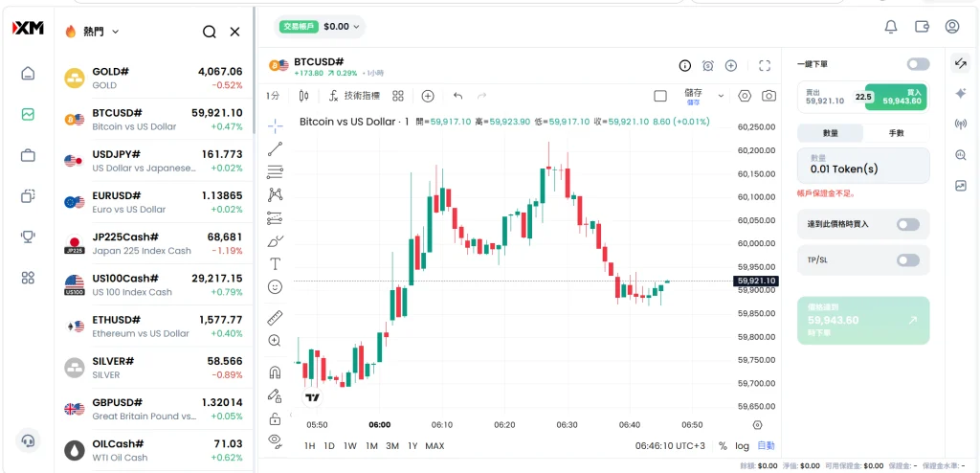Viewport: 980px width, 473px height.
Task: Switch to the 手數 tab
Action: 896,133
